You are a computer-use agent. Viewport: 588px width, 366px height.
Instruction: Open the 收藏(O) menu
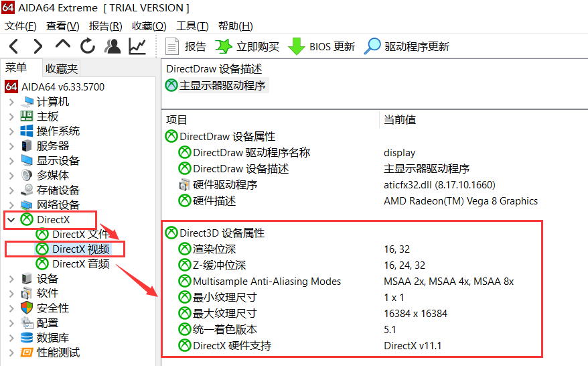click(149, 26)
